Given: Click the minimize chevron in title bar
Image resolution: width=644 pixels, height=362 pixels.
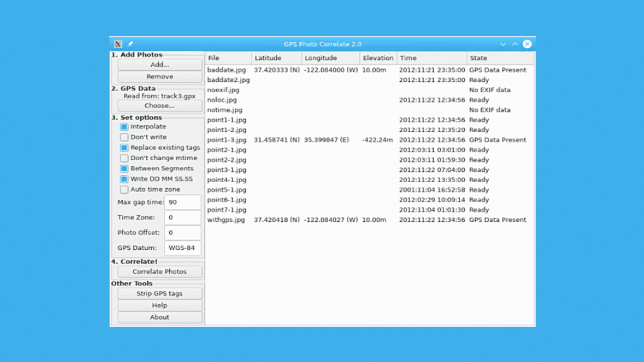Looking at the screenshot, I should click(503, 44).
